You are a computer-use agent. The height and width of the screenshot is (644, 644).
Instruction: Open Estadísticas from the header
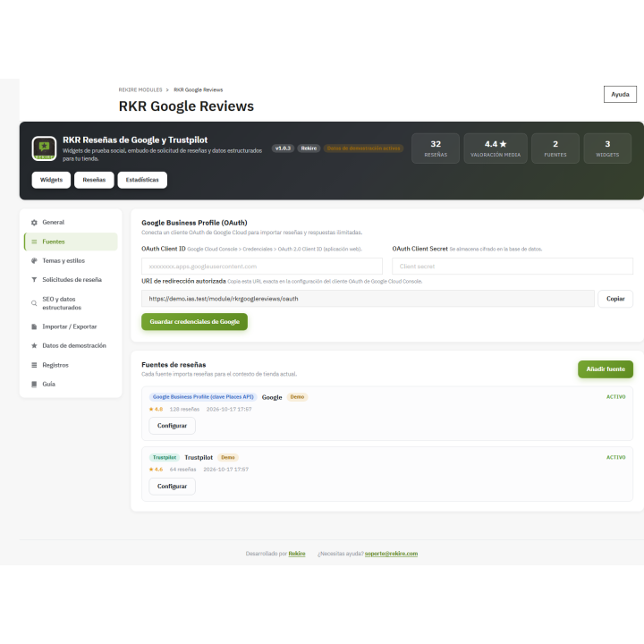coord(142,180)
